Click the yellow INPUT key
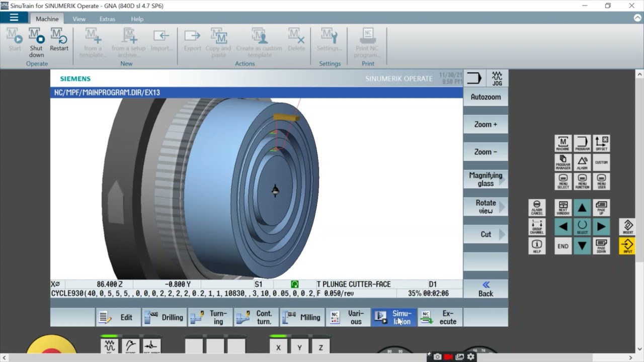Screen dimensions: 644x362 [x=627, y=246]
